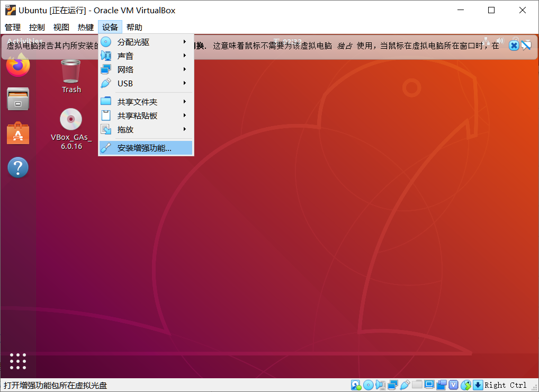This screenshot has height=392, width=539.
Task: Click the optical drive status icon
Action: click(x=368, y=385)
